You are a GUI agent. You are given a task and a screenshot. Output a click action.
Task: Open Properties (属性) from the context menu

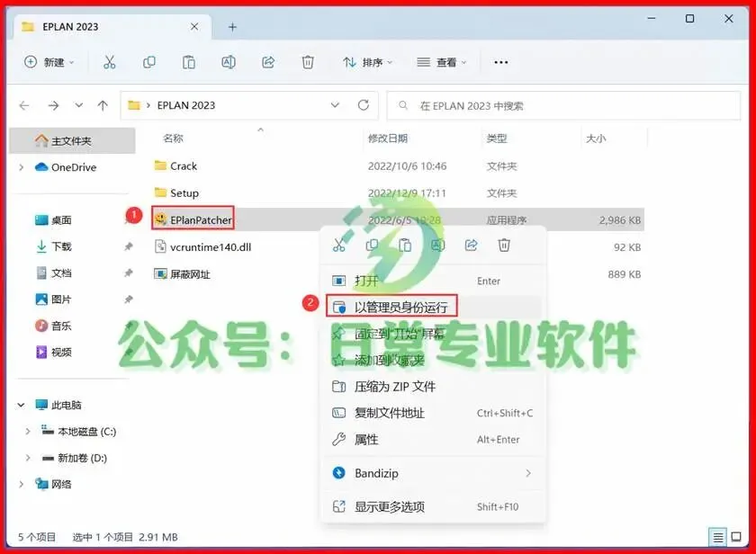(434, 440)
